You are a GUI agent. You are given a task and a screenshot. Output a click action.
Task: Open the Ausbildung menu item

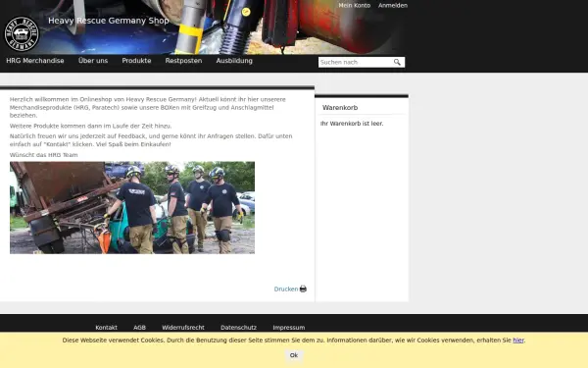pyautogui.click(x=234, y=61)
